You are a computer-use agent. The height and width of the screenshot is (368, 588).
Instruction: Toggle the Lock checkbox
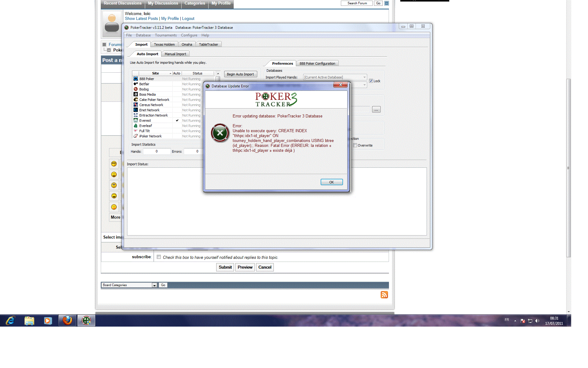371,81
